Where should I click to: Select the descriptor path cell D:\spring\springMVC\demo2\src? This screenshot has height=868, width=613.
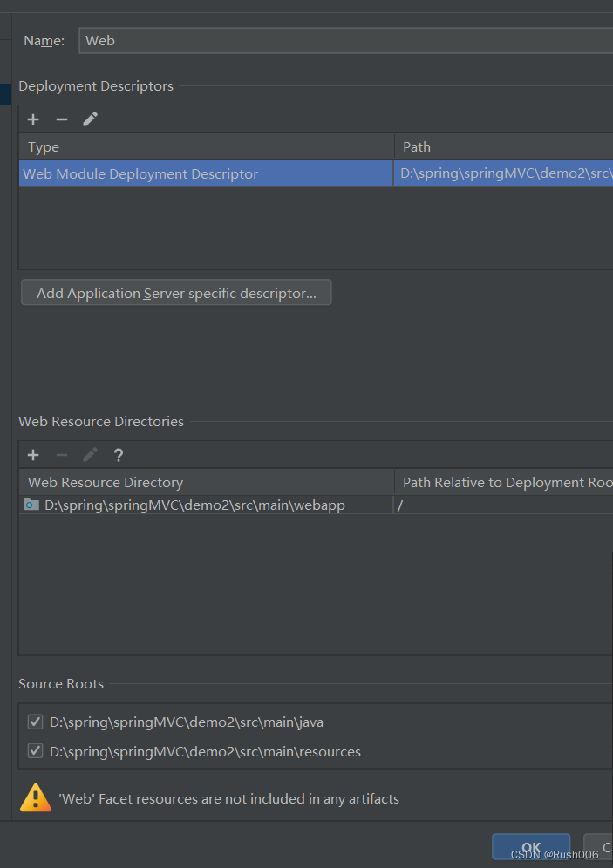click(x=503, y=173)
